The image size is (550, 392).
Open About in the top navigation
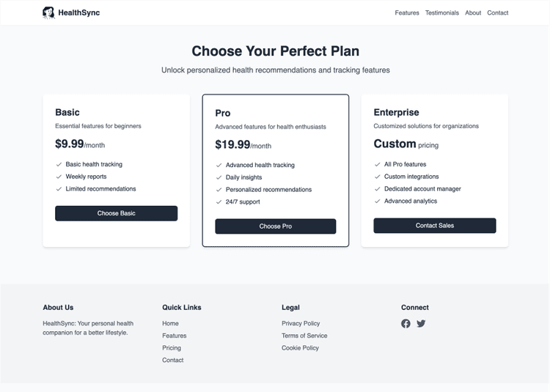(x=473, y=12)
